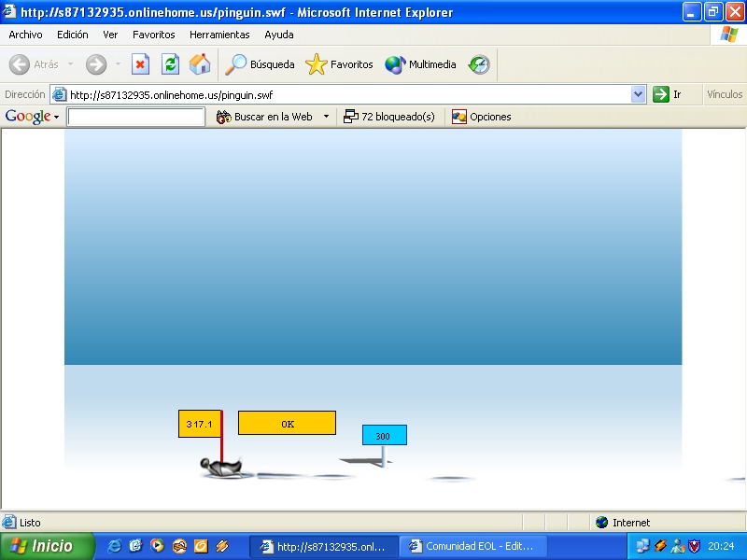Open the Edición menu

73,35
